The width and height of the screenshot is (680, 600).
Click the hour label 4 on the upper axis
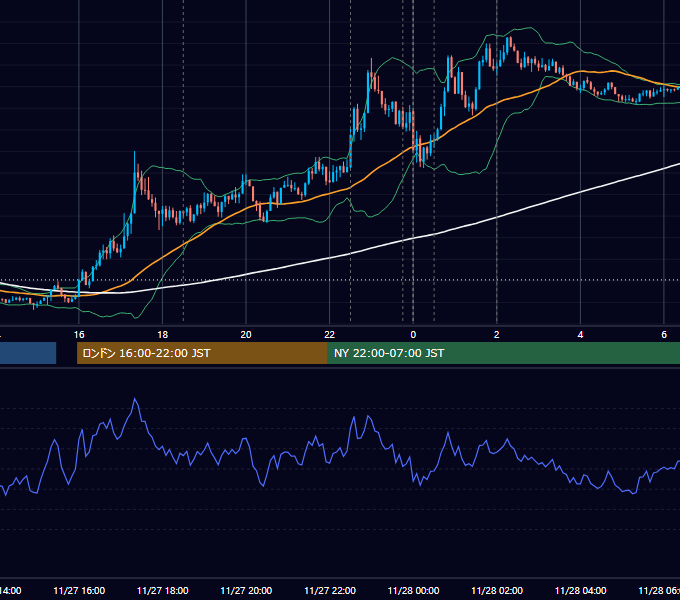tap(580, 335)
